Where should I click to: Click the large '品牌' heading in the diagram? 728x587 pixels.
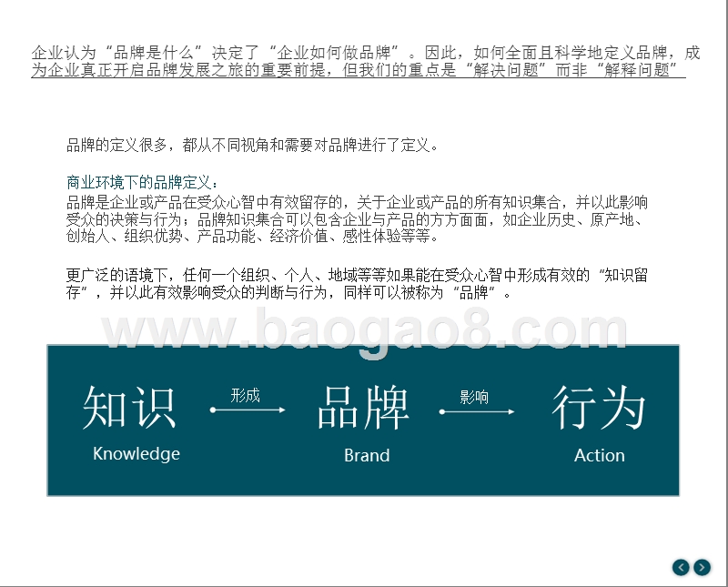click(363, 408)
